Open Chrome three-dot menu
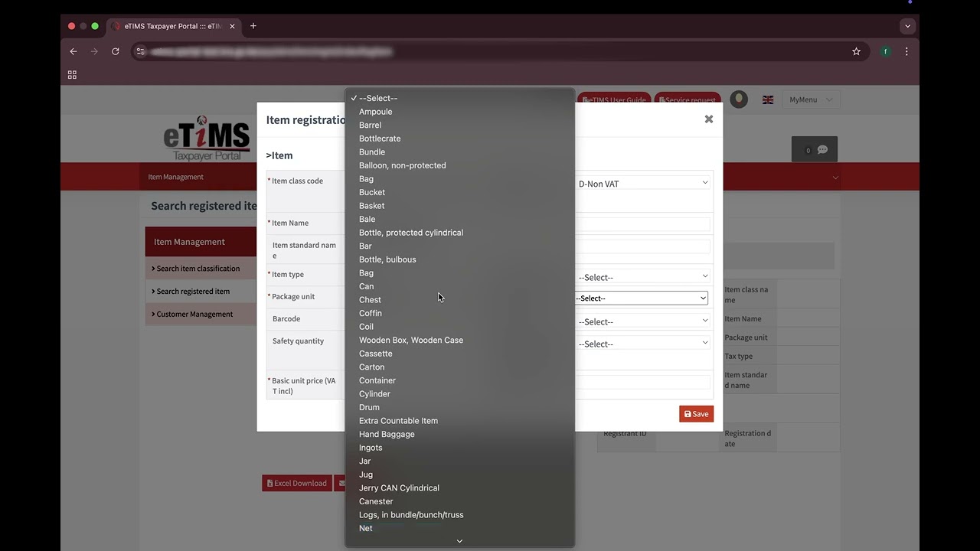 click(906, 51)
